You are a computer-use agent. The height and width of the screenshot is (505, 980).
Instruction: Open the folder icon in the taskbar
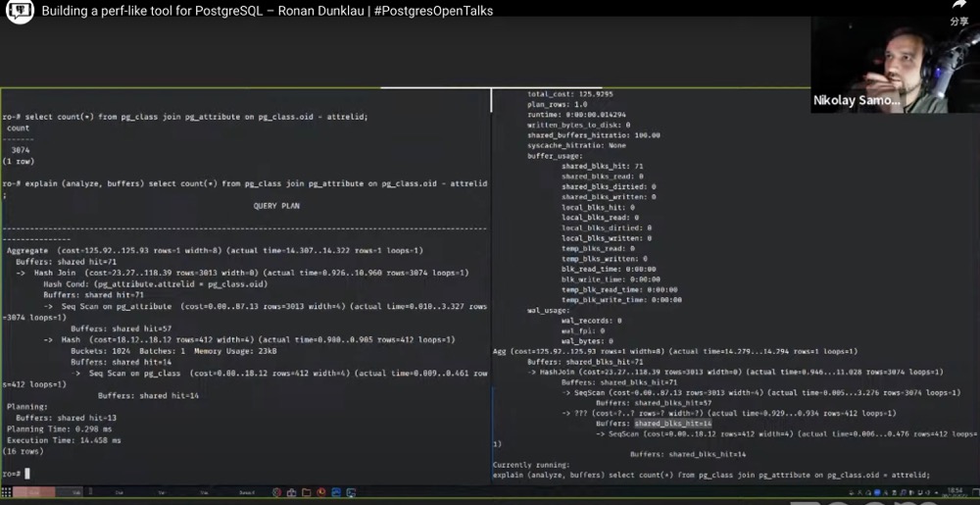point(306,492)
